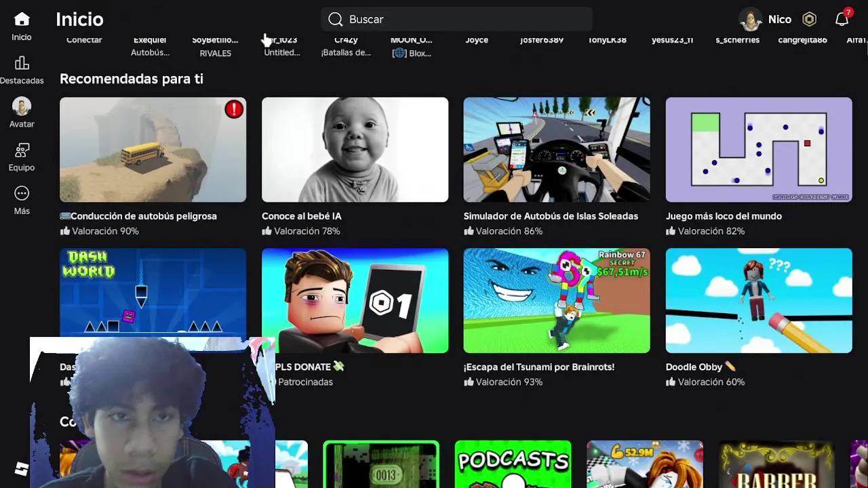Image resolution: width=868 pixels, height=488 pixels.
Task: Click title "Conducción de autobús peligrosa"
Action: (138, 216)
